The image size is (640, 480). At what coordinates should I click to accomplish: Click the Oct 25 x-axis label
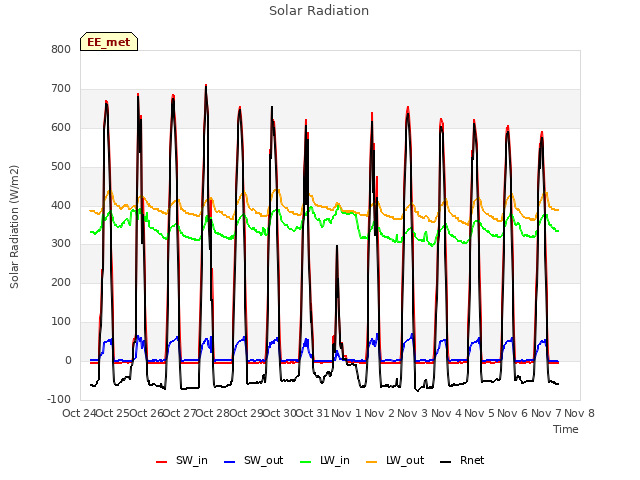click(x=113, y=413)
